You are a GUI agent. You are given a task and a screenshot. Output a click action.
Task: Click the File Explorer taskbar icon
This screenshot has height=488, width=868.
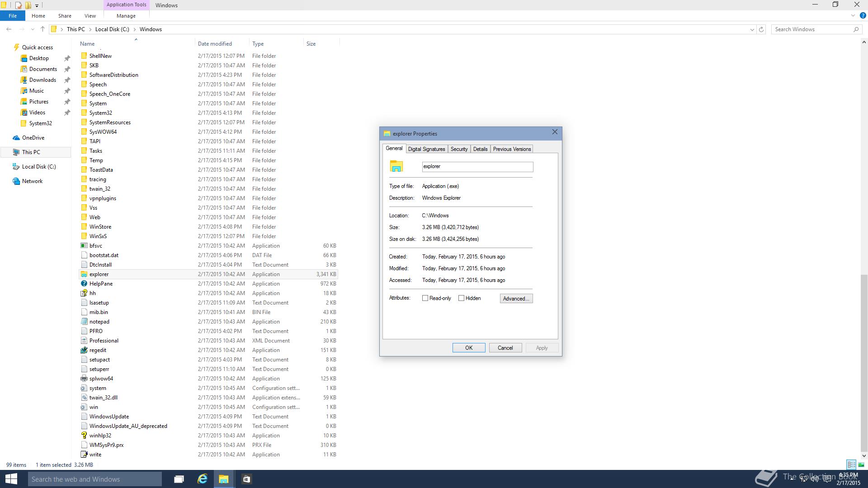[x=224, y=479]
